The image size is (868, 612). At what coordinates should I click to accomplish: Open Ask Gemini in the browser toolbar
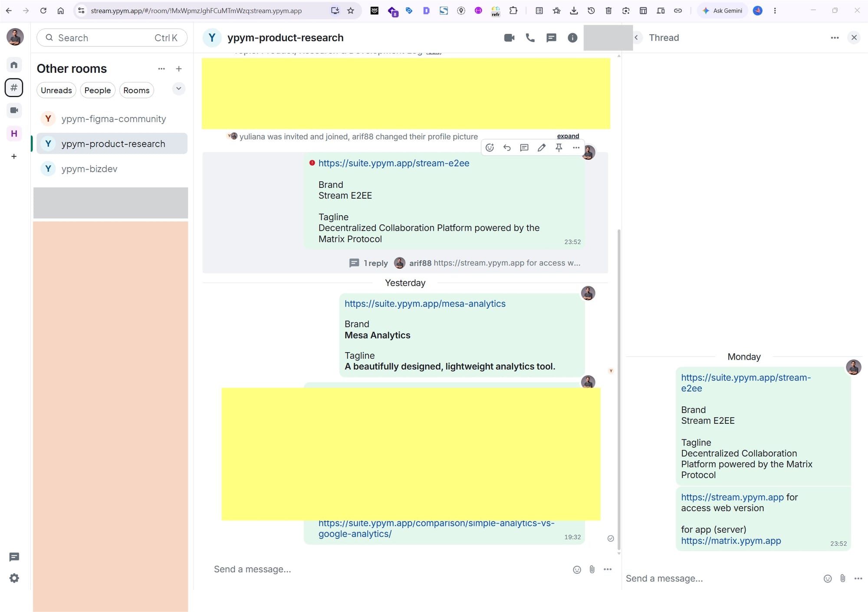coord(723,10)
